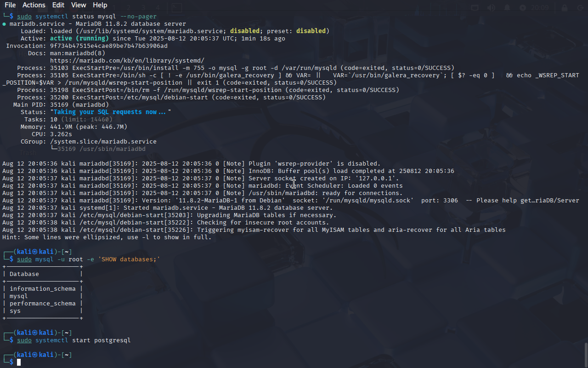
Task: Click the '/system.slice/mariadb.service' CGroup path
Action: pos(103,142)
